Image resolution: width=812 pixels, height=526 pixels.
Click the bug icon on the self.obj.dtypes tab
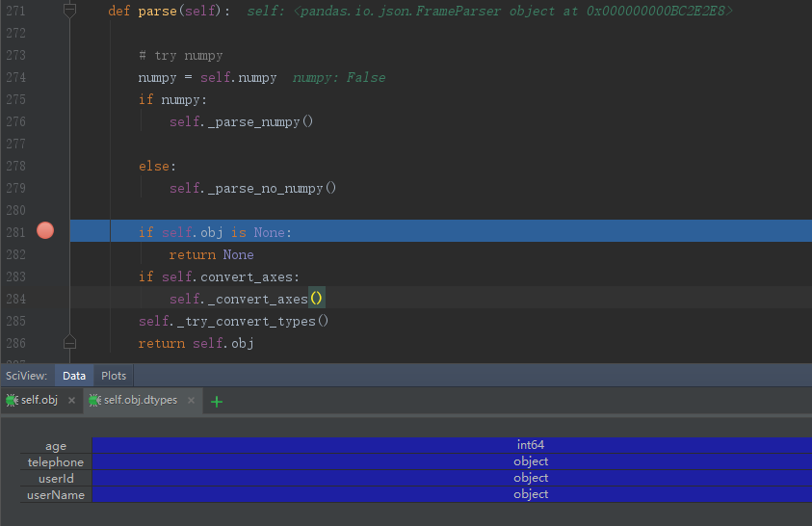[x=94, y=400]
